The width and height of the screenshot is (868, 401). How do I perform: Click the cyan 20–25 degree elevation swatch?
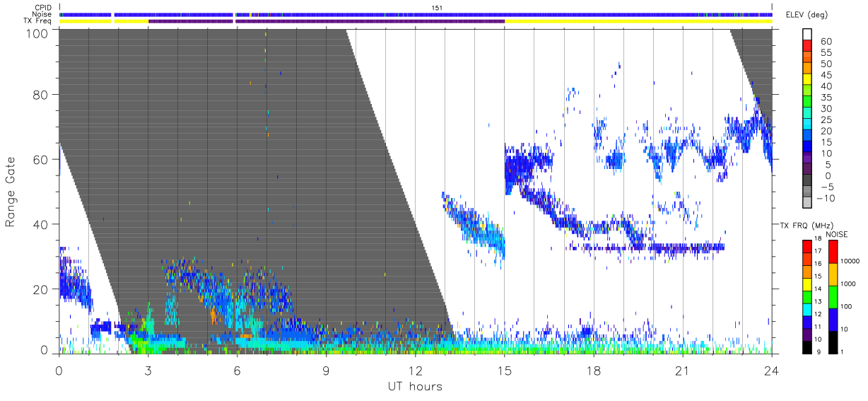coord(809,125)
